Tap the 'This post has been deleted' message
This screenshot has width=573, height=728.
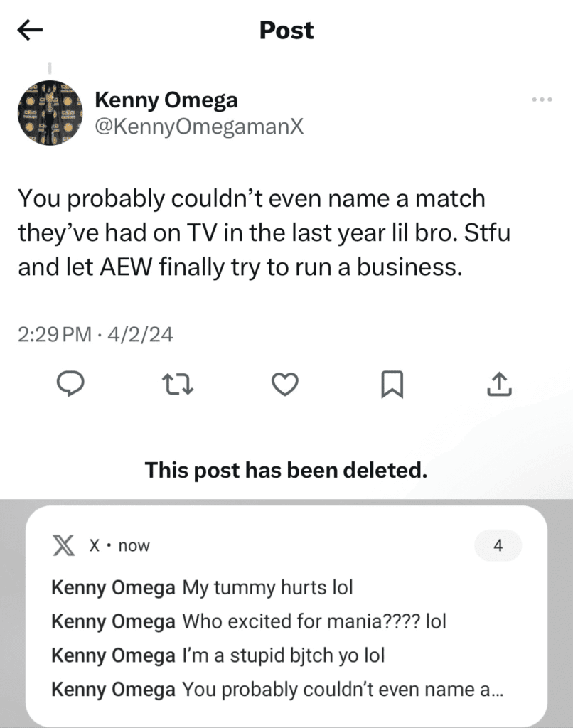click(286, 470)
